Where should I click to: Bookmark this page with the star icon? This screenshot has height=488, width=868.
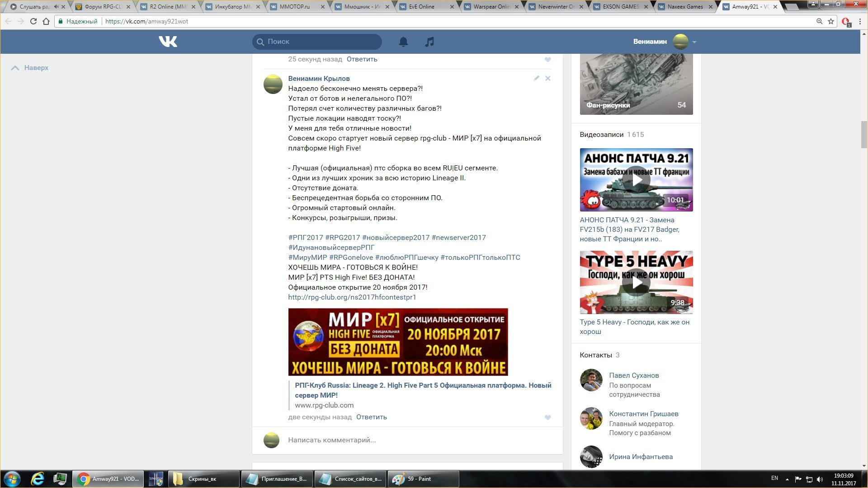pos(831,21)
